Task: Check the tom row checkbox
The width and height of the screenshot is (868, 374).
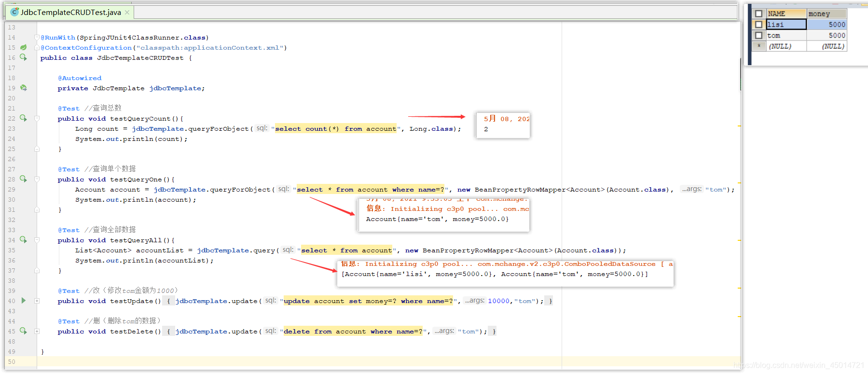Action: pyautogui.click(x=758, y=36)
